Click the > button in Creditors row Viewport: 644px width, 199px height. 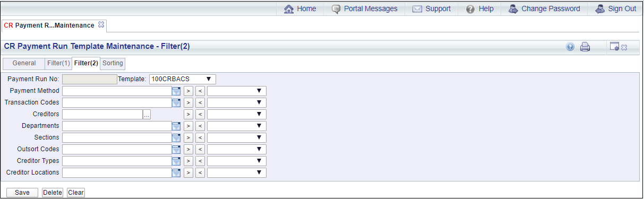tap(188, 114)
